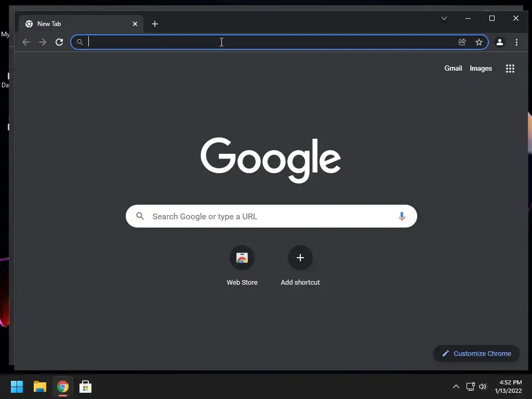Viewport: 532px width, 399px height.
Task: Click the forward navigation arrow
Action: pyautogui.click(x=43, y=42)
